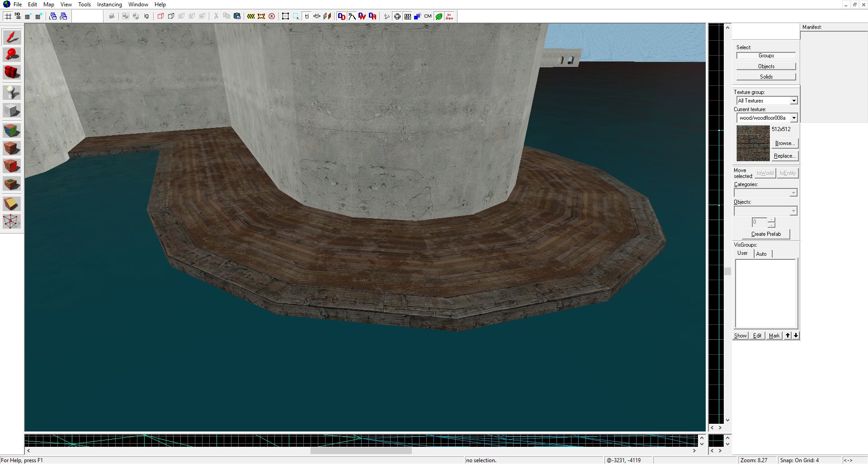Pick the Entity tool with lightbulb

click(x=12, y=93)
